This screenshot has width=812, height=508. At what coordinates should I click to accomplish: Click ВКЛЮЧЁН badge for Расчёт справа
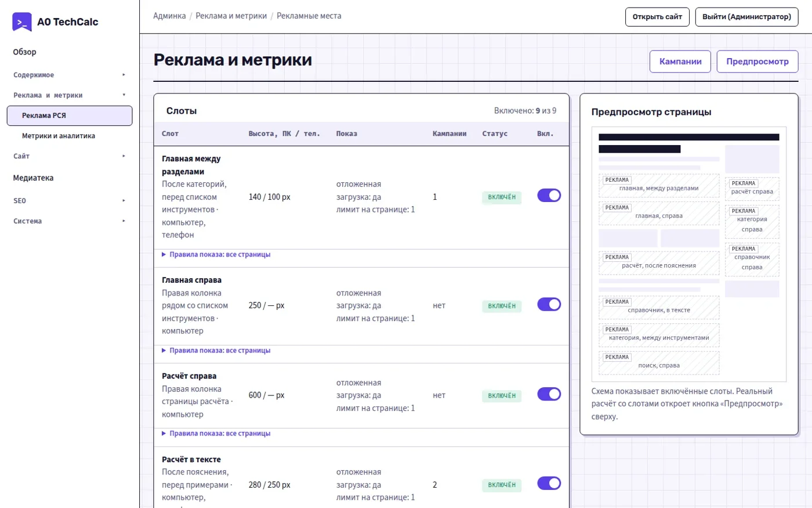502,396
